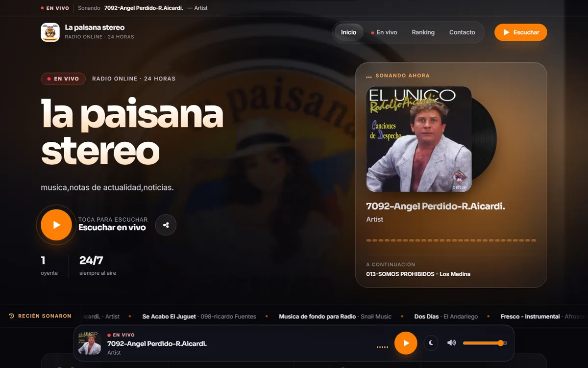Click the song title 7092-Angel Perdido-R.Aicardi. in card

point(436,207)
